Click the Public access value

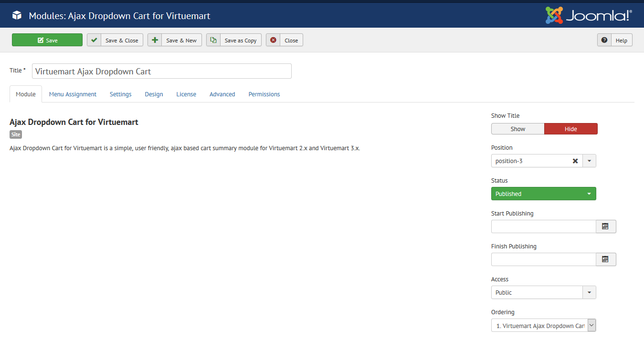tap(537, 292)
